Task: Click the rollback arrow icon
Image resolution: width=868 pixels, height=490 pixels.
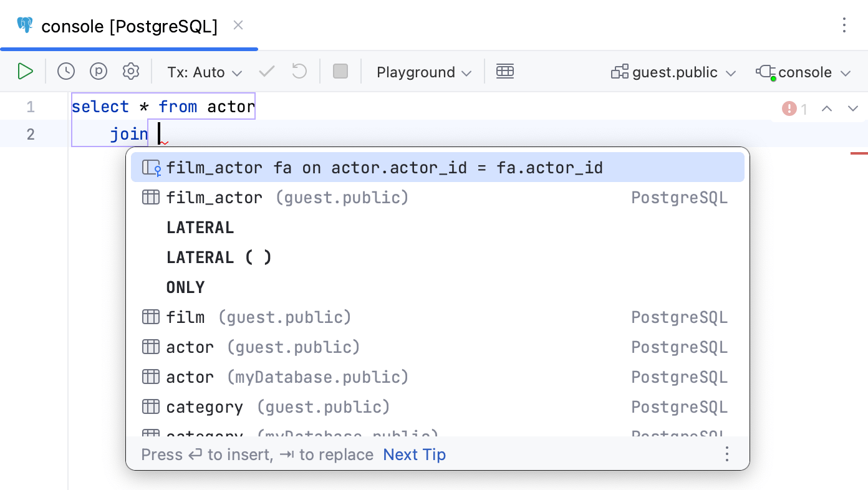Action: [x=299, y=72]
